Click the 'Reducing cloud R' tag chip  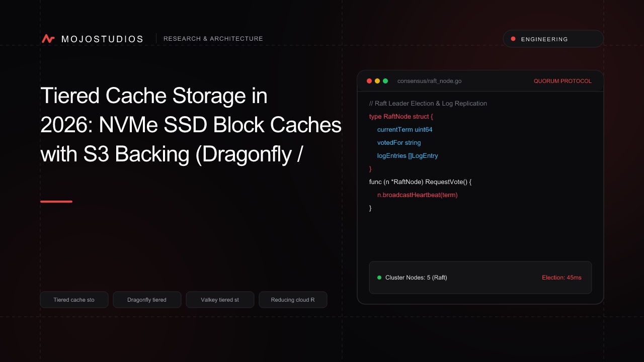coord(293,300)
